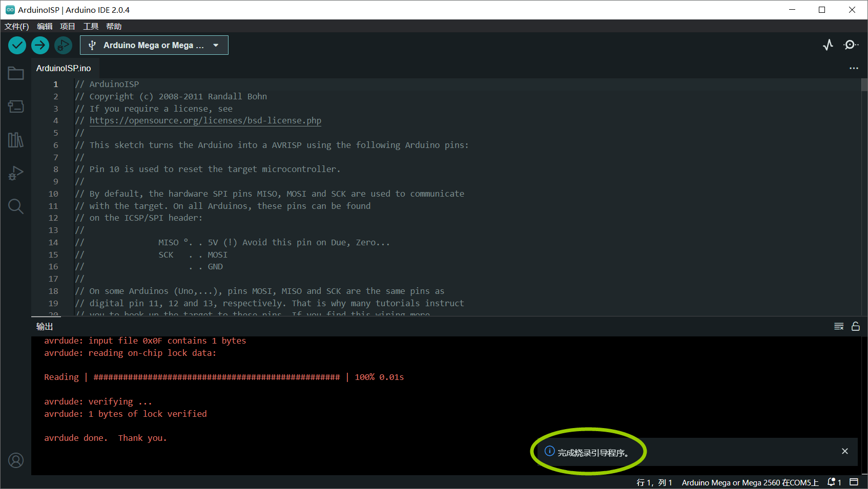The image size is (868, 489).
Task: Open the board selector dropdown Arduino Mega
Action: point(154,45)
